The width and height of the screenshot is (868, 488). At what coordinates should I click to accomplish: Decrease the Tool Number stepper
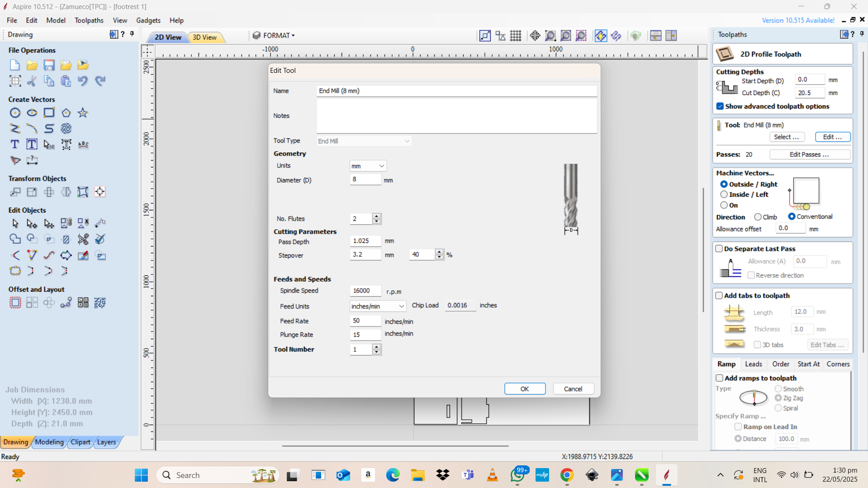pyautogui.click(x=376, y=352)
